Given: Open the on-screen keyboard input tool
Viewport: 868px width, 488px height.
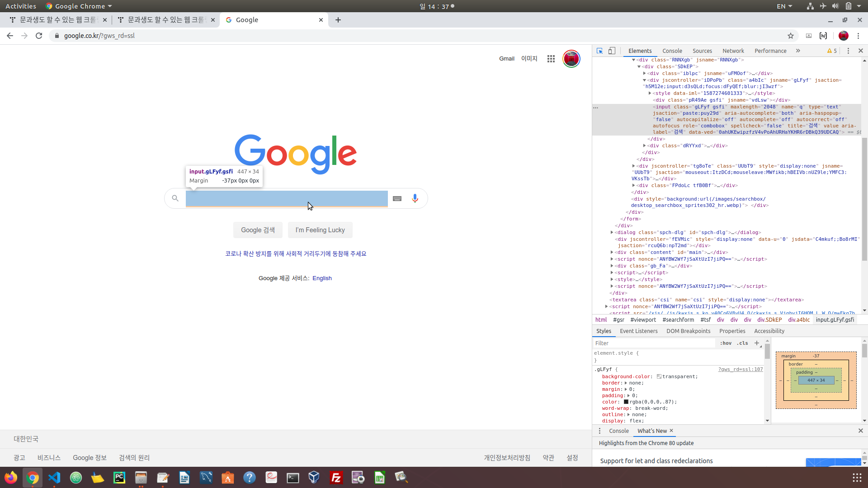Looking at the screenshot, I should click(397, 198).
